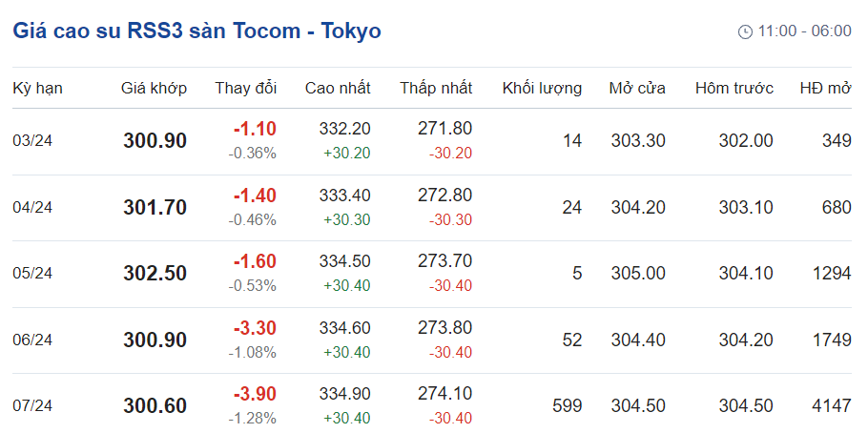This screenshot has width=868, height=433.
Task: Click the Giá khớp column header
Action: (x=154, y=89)
